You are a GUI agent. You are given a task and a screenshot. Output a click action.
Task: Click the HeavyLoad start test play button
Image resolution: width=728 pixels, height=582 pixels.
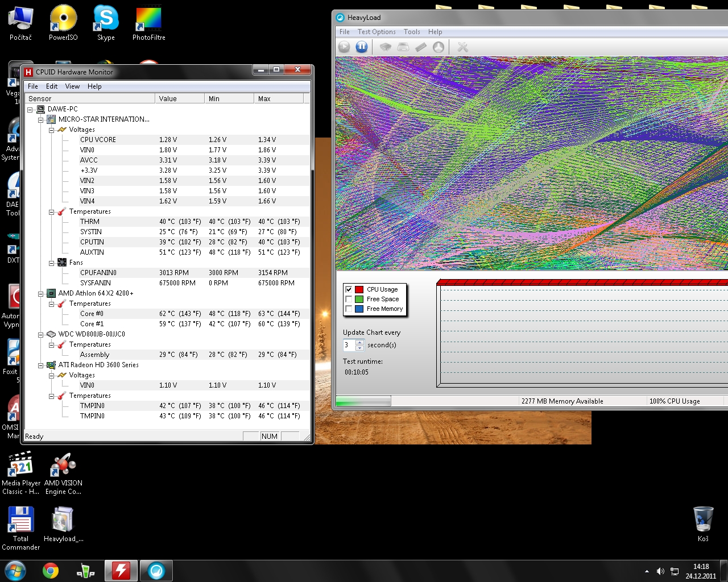click(344, 47)
